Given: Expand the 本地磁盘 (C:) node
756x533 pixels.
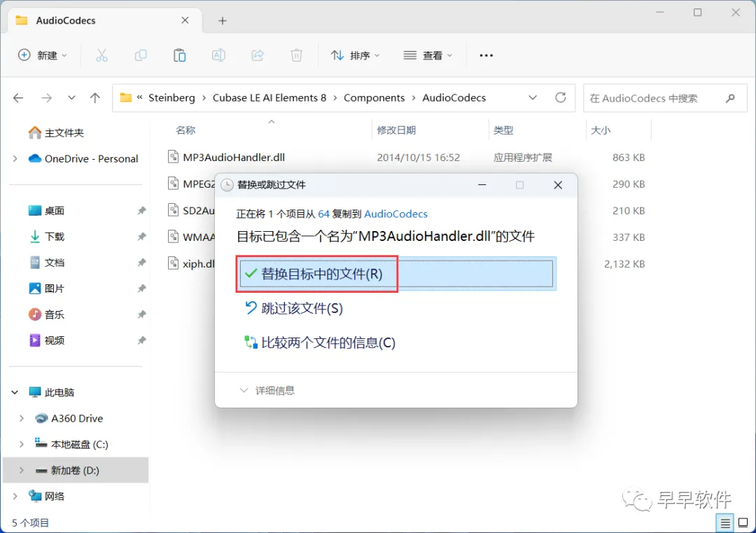Looking at the screenshot, I should click(x=21, y=444).
